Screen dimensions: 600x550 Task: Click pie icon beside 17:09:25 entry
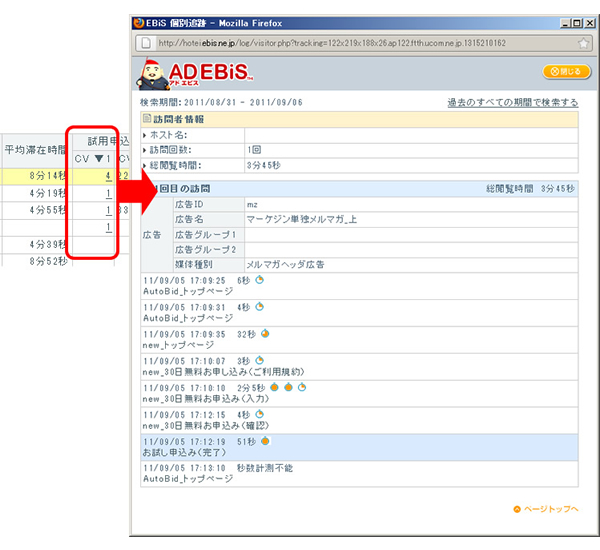pyautogui.click(x=258, y=281)
